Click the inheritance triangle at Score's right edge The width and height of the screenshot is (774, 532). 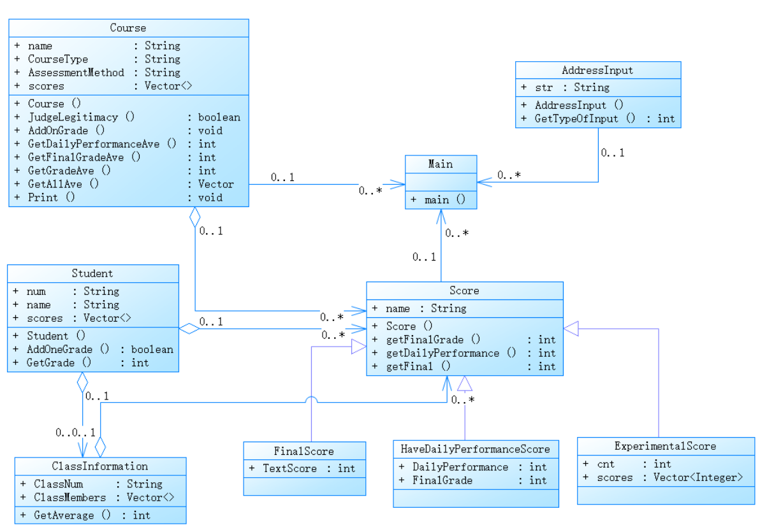click(571, 329)
